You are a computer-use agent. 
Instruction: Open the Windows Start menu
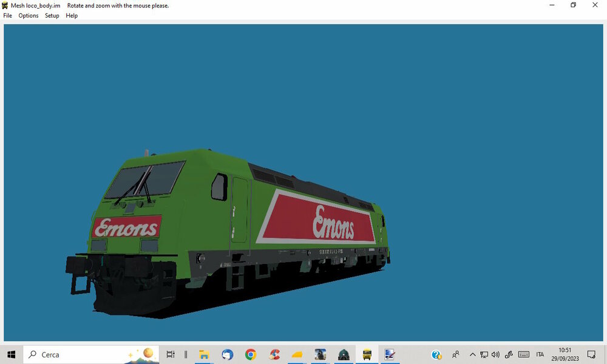(11, 354)
